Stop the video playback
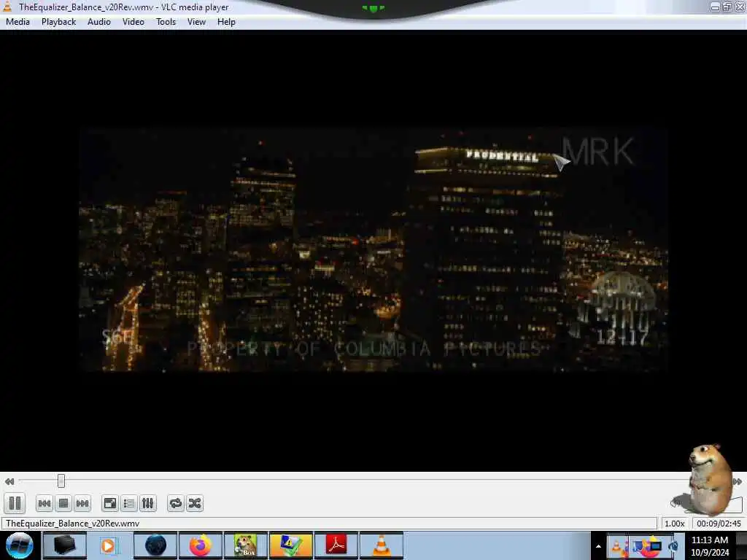The width and height of the screenshot is (747, 560). pyautogui.click(x=63, y=503)
